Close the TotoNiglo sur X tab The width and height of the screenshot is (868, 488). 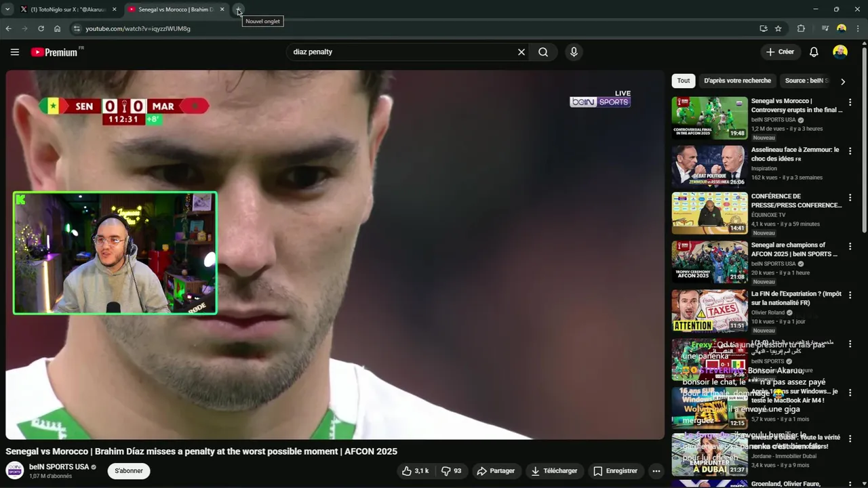(x=114, y=9)
